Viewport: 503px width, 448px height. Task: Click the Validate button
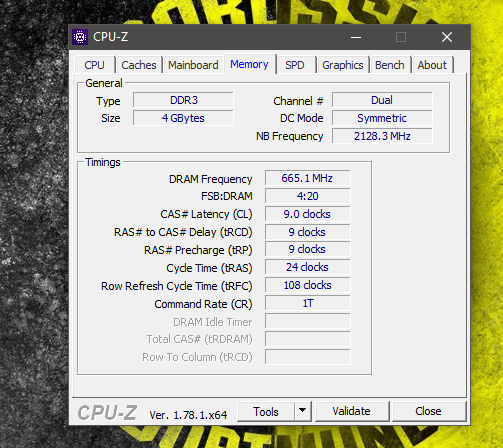352,411
